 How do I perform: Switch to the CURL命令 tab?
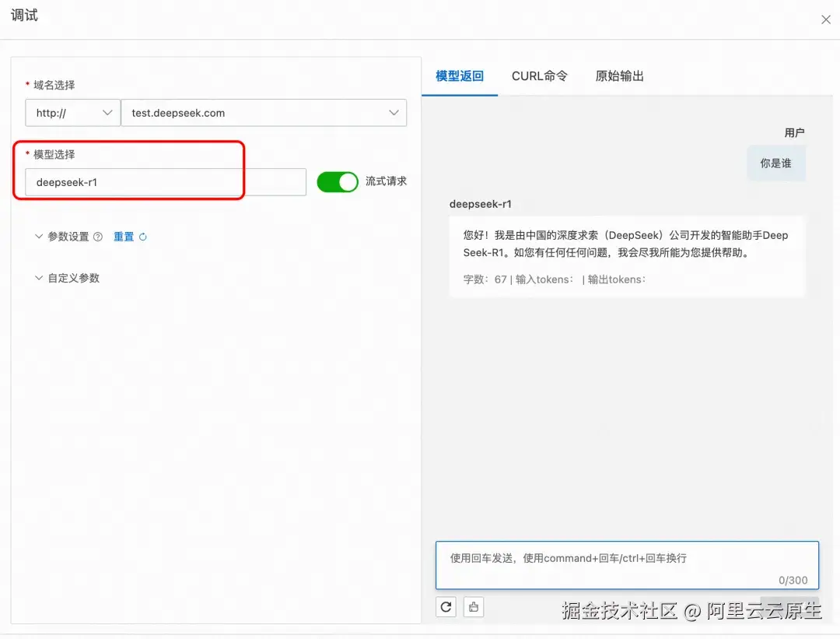click(x=540, y=75)
